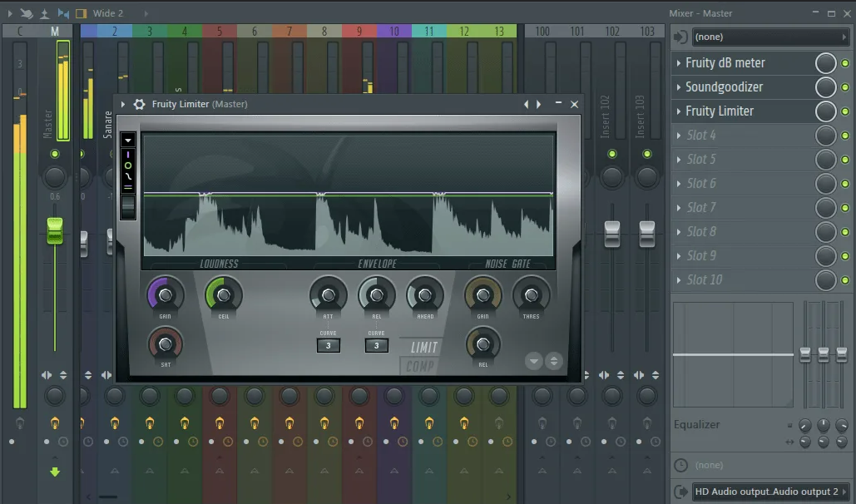Click the round up-down arrows button
This screenshot has height=504, width=856.
[553, 361]
